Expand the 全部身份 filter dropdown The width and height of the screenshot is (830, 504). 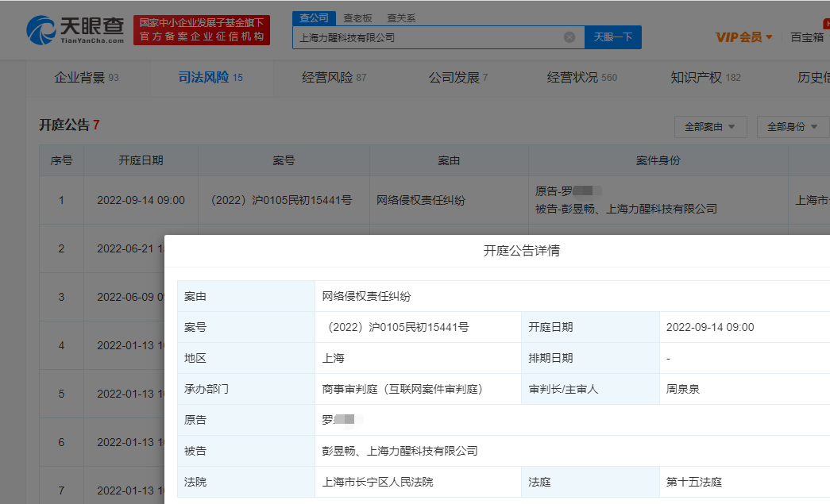click(x=792, y=126)
